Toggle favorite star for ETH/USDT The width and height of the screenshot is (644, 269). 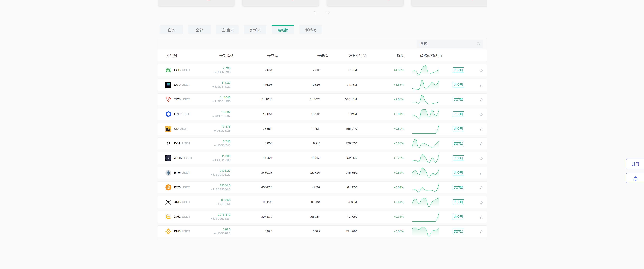tap(481, 173)
